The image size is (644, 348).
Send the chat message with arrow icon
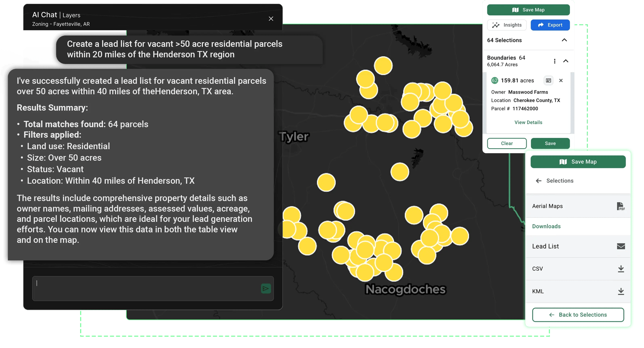[266, 288]
